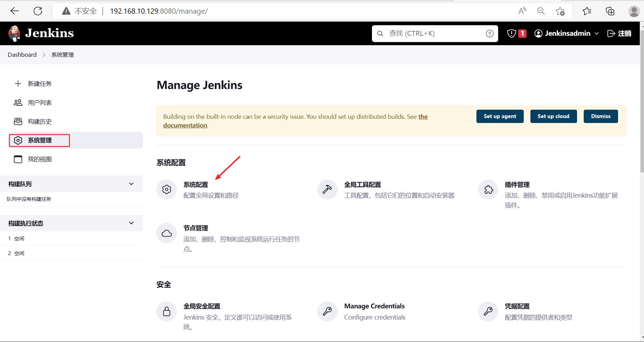The image size is (644, 342).
Task: Open the read aloud icon
Action: [522, 11]
